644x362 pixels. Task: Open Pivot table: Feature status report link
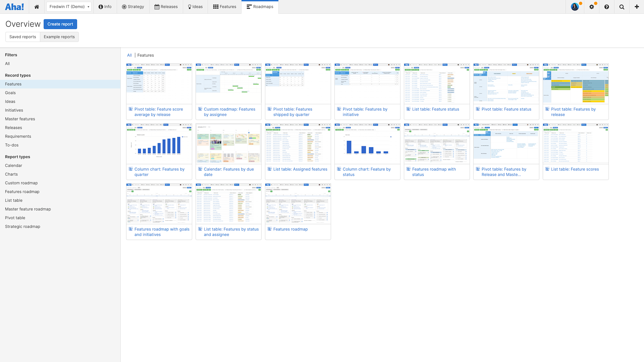click(x=506, y=109)
